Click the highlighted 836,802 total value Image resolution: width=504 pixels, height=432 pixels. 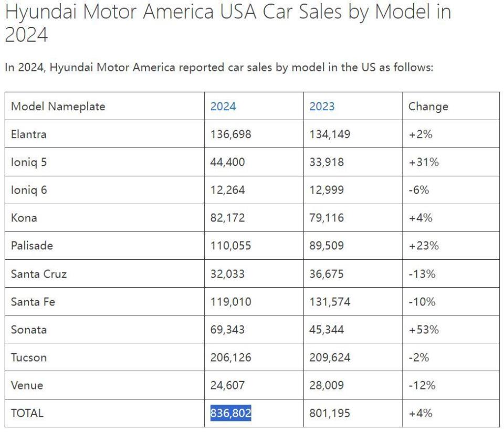coord(231,413)
